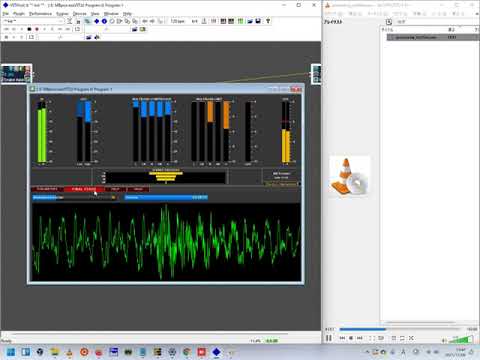
Task: Select the red tab right of HELP
Action: [138, 189]
